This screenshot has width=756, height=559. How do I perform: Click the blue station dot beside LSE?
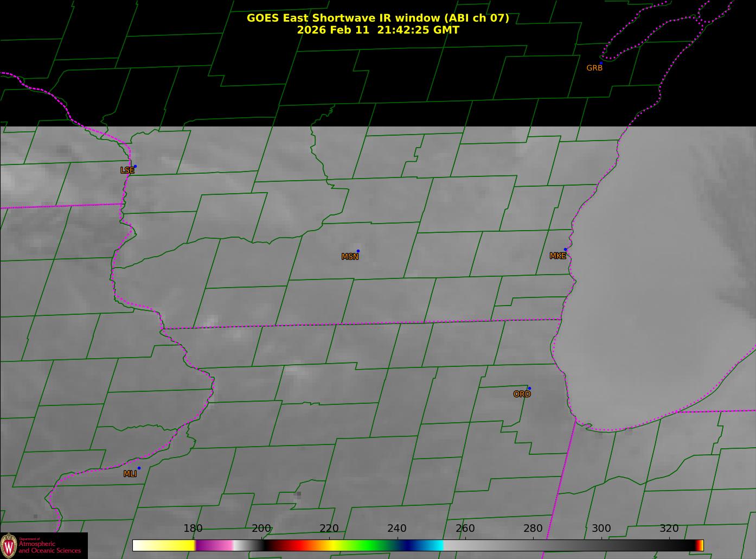(x=135, y=167)
